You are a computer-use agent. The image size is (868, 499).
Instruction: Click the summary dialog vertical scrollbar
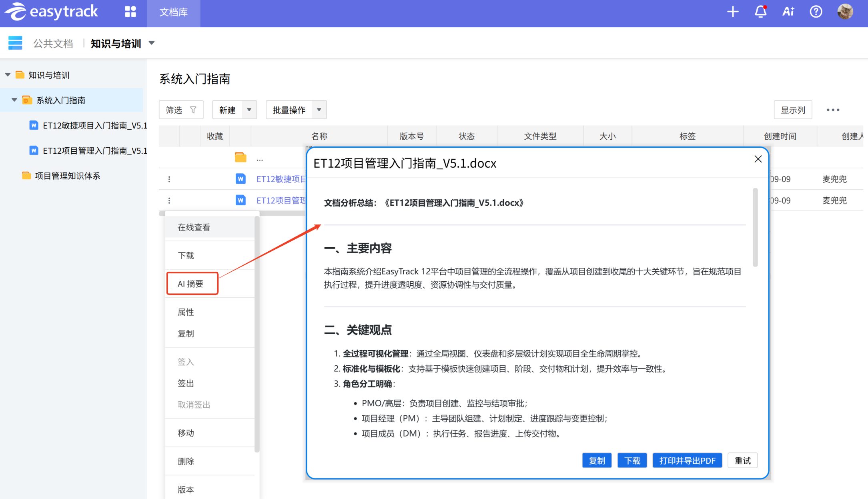point(755,228)
